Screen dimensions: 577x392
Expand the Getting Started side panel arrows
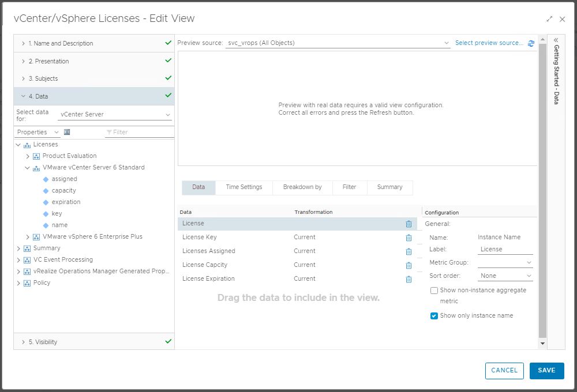(x=556, y=40)
